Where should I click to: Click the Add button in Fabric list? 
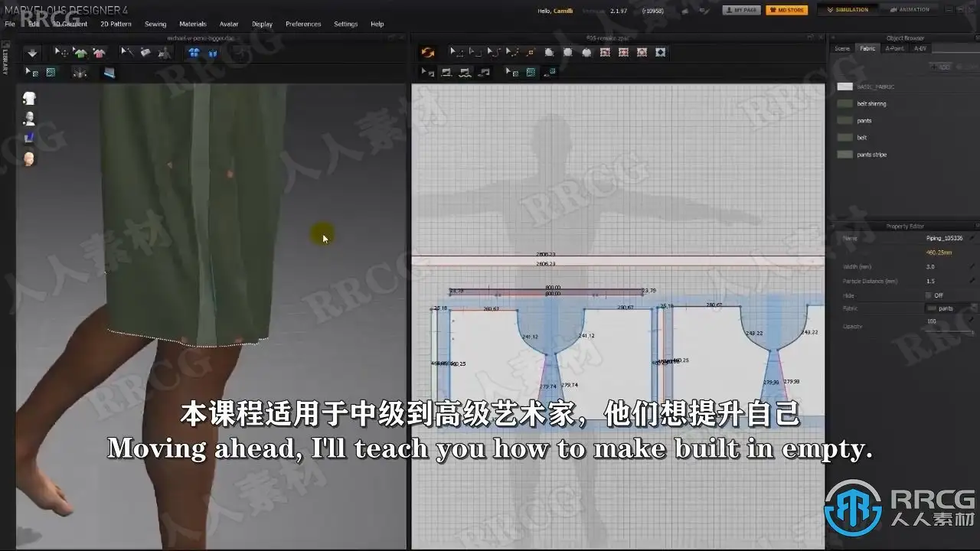pyautogui.click(x=941, y=67)
